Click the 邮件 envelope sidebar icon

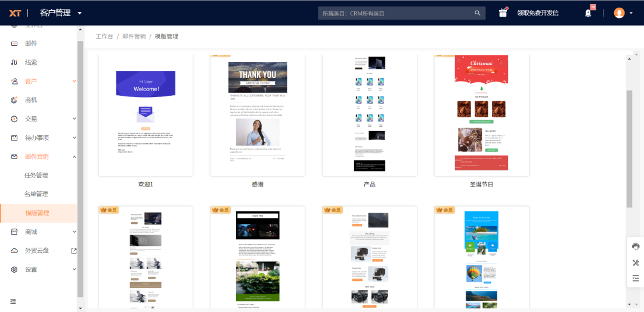[x=14, y=43]
